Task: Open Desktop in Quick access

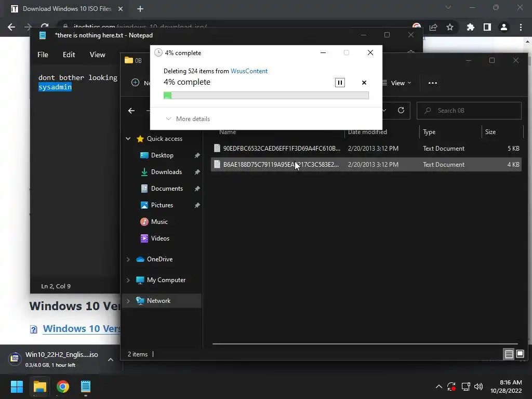Action: tap(162, 155)
